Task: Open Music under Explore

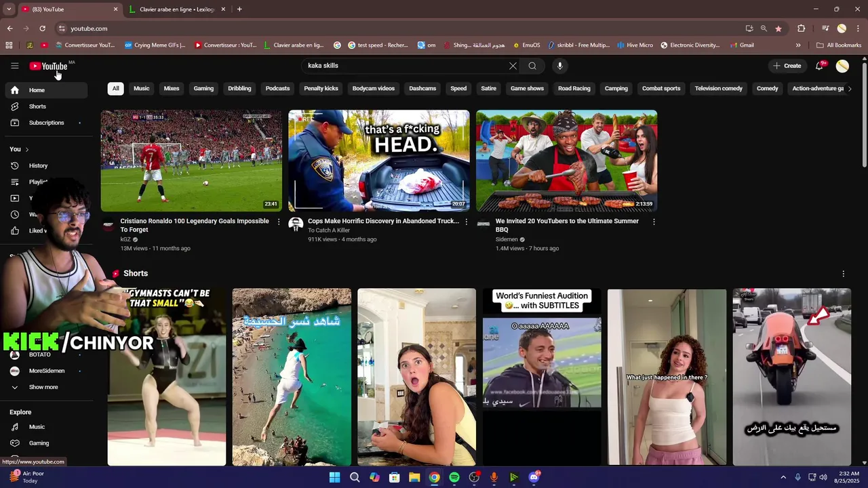Action: point(46,427)
